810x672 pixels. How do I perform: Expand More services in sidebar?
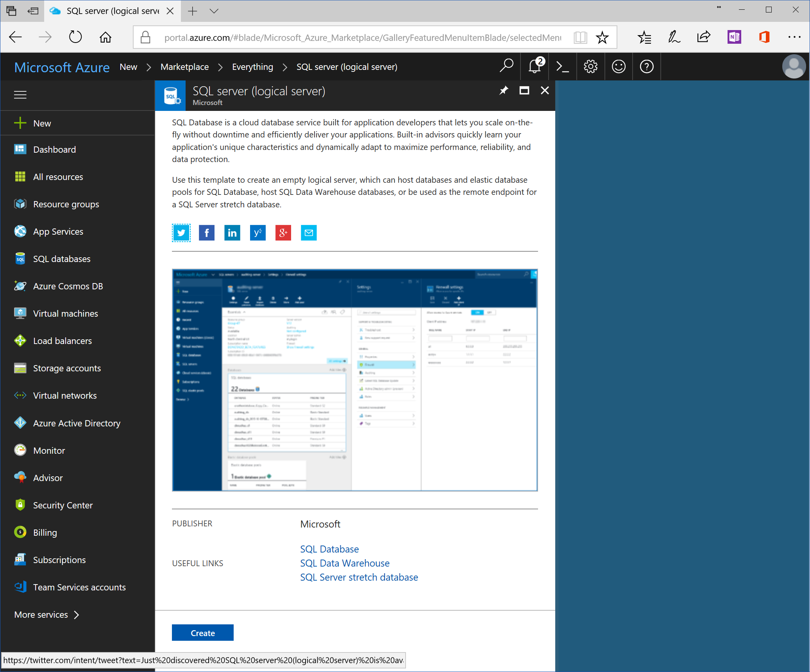click(x=47, y=615)
